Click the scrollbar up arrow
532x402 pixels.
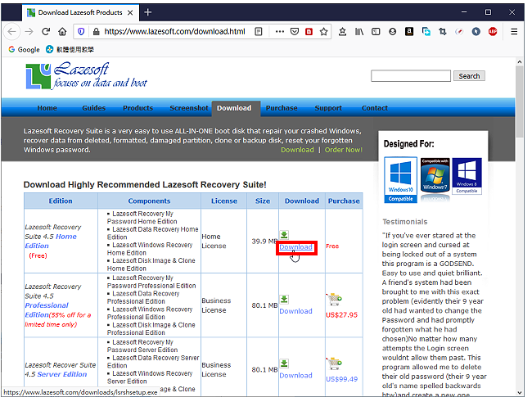(520, 61)
